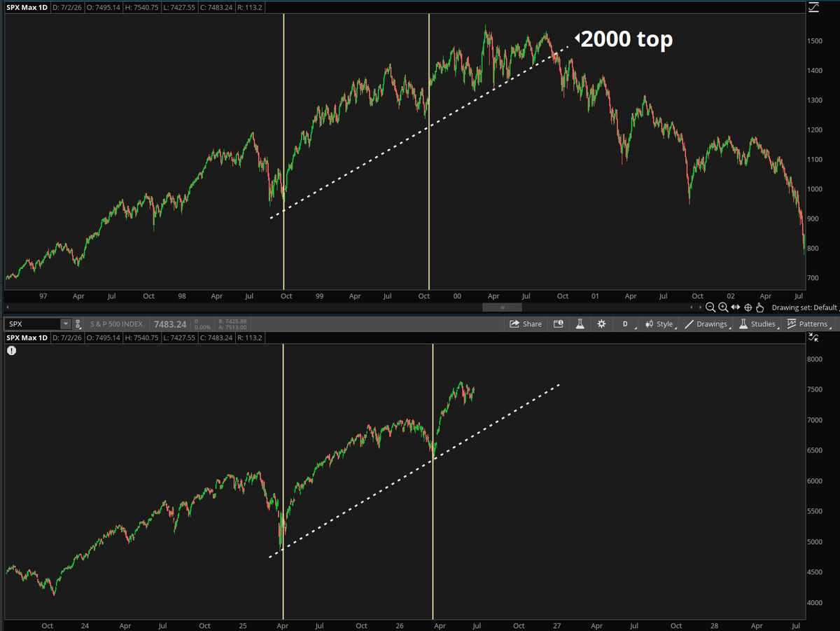Click the lower chart L: 7427.55 readout
Screen dimensions: 840x631
point(179,338)
